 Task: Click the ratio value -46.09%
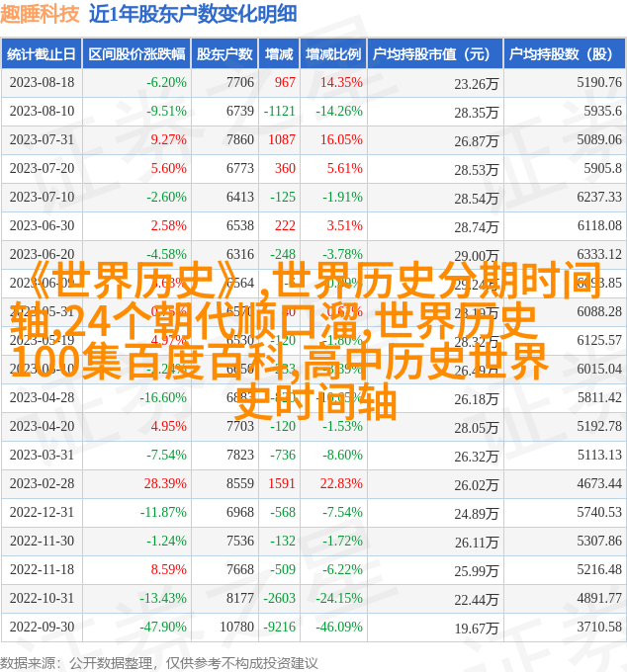point(339,627)
